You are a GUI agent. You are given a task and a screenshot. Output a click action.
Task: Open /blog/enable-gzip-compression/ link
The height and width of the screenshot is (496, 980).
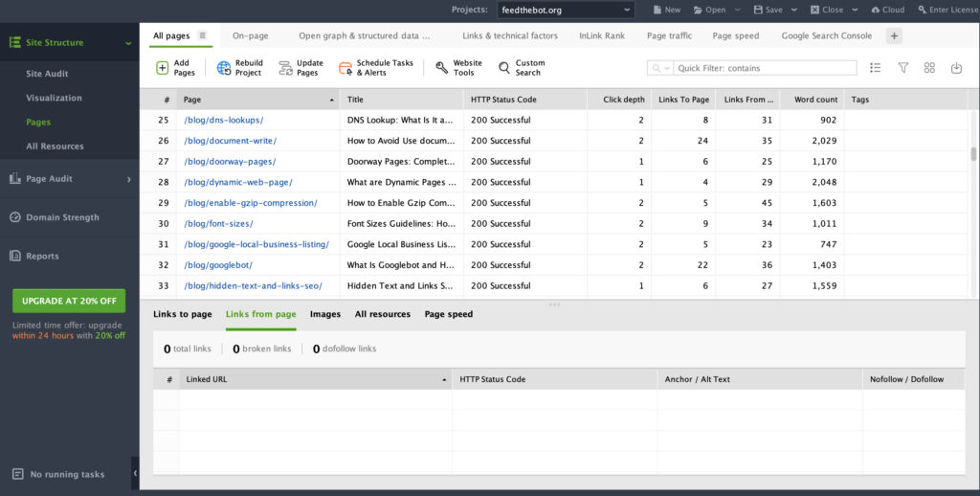(x=251, y=203)
